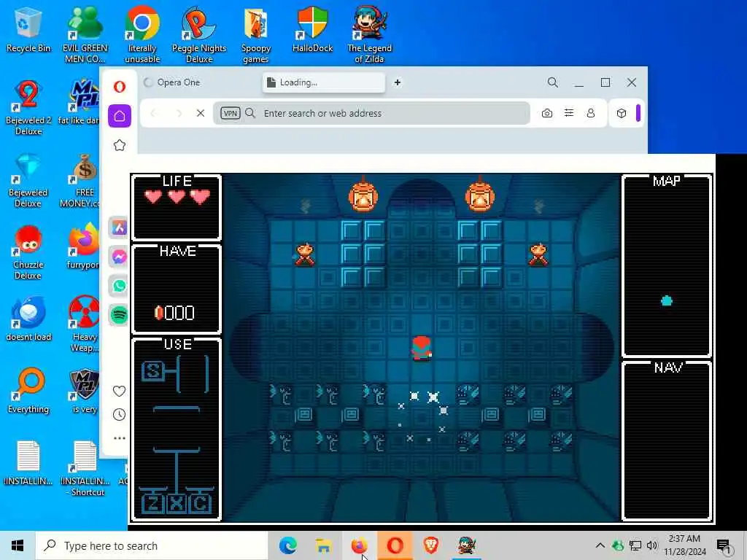Launch Chuzzle Deluxe desktop shortcut
The height and width of the screenshot is (560, 747).
(28, 252)
